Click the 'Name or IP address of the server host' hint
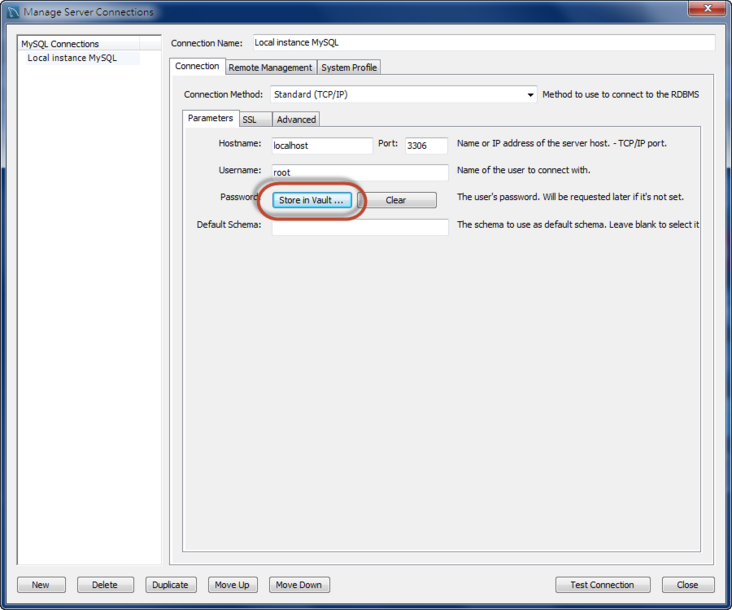The height and width of the screenshot is (610, 732). (x=562, y=144)
